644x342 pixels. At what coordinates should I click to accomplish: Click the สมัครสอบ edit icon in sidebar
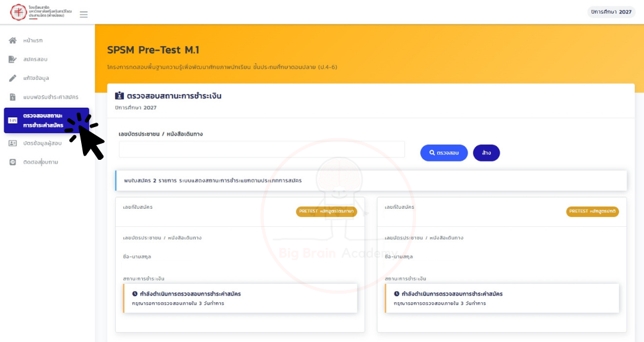pos(13,59)
